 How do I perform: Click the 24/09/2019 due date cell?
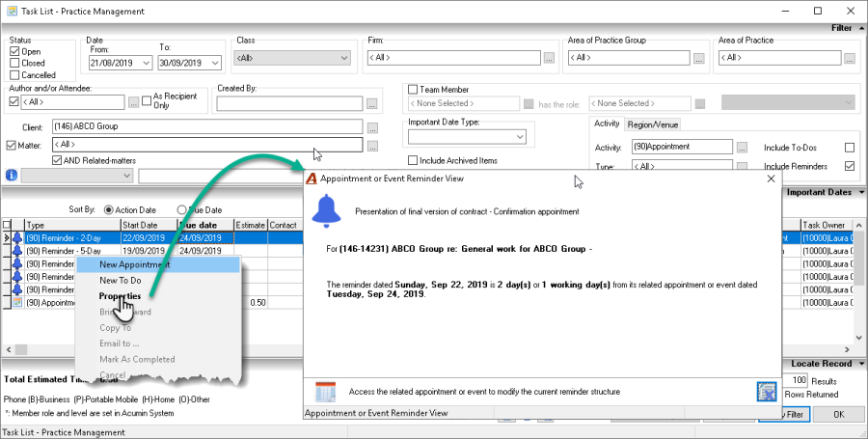(x=206, y=238)
